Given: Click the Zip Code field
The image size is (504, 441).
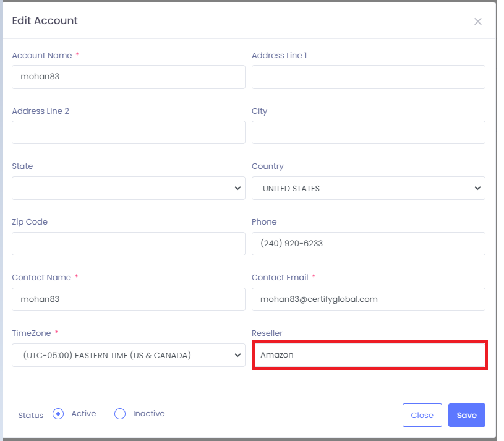Looking at the screenshot, I should [129, 244].
